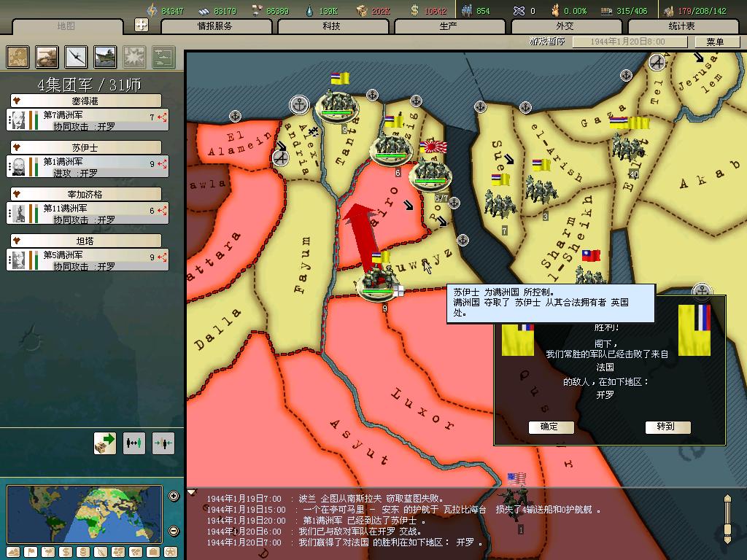
Task: Click the energy resource value 84347
Action: tap(172, 10)
